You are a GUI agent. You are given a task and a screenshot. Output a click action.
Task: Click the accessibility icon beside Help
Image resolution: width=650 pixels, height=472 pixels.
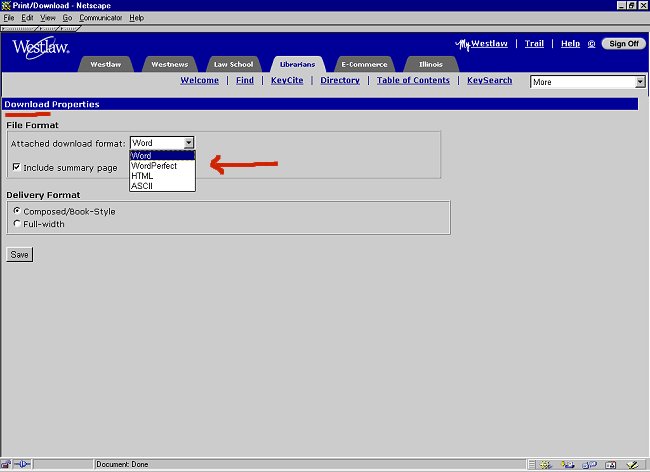[592, 44]
